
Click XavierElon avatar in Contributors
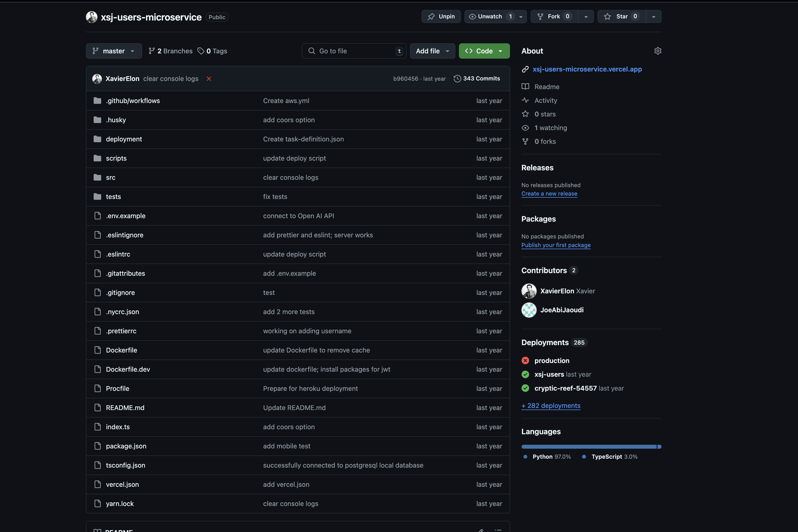tap(529, 291)
